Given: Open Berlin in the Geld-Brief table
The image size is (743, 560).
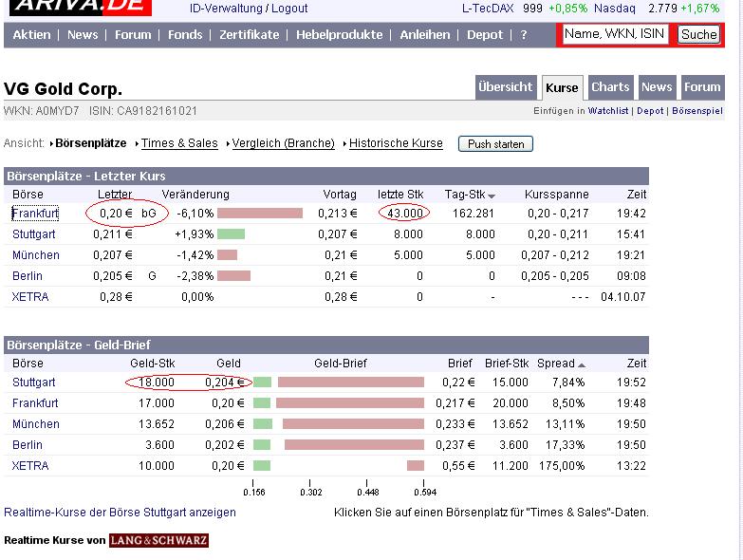Looking at the screenshot, I should tap(28, 444).
